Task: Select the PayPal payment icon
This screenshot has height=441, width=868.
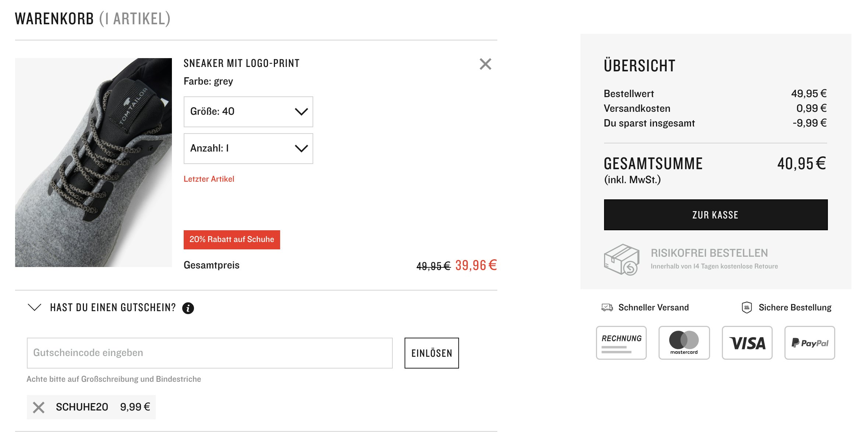Action: pyautogui.click(x=809, y=343)
